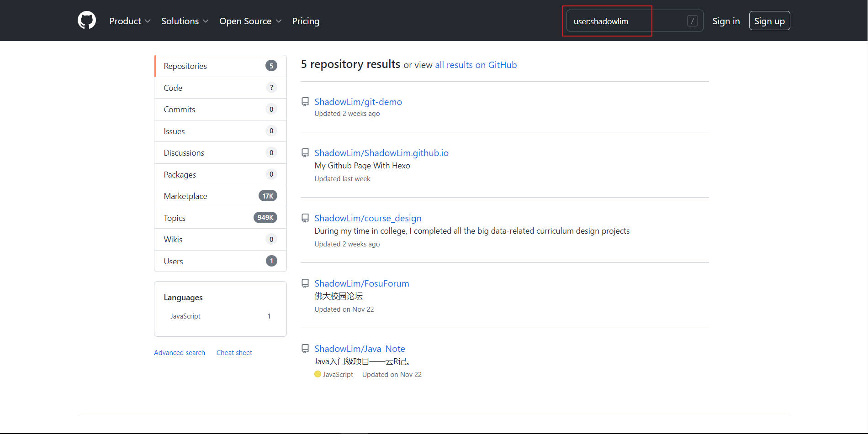
Task: Click the Sign in link
Action: coord(726,21)
